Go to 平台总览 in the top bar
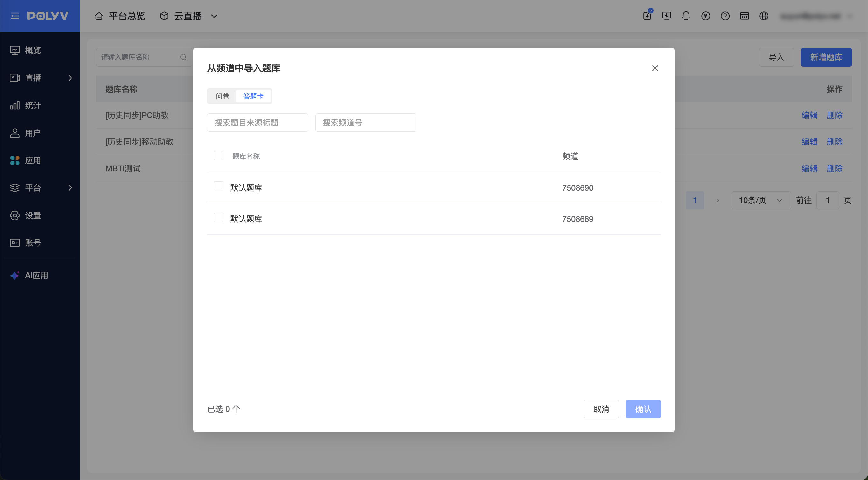This screenshot has height=480, width=868. point(127,16)
